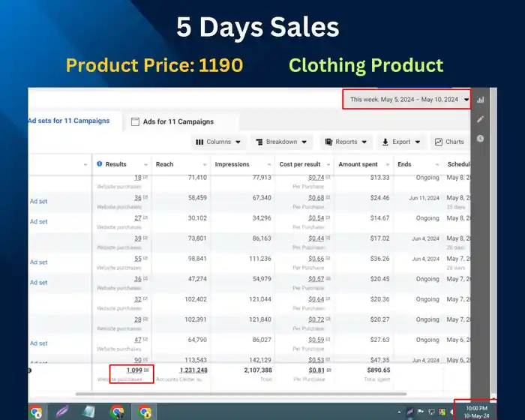This screenshot has width=525, height=420.
Task: Sort by the Results column header
Action: click(115, 164)
